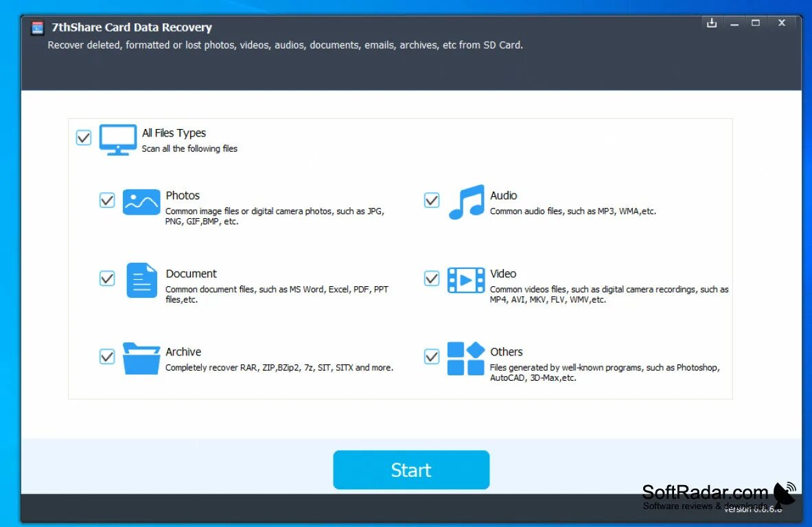The width and height of the screenshot is (812, 527).
Task: Maximize the Card Data Recovery window
Action: [756, 23]
